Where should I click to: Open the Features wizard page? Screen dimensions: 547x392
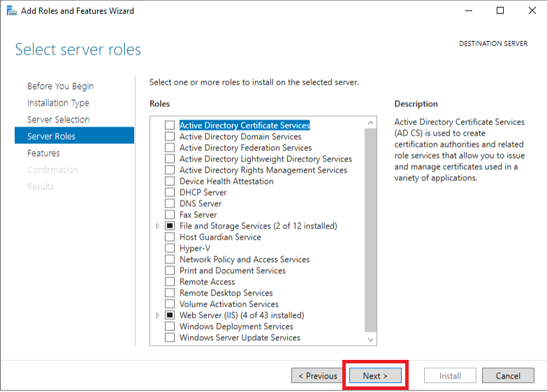click(x=43, y=153)
